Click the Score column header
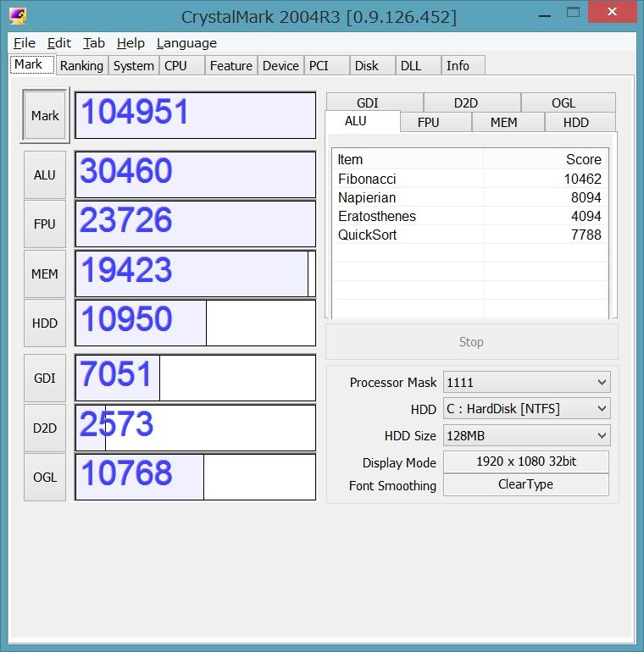Screen dimensions: 644x652 click(546, 159)
